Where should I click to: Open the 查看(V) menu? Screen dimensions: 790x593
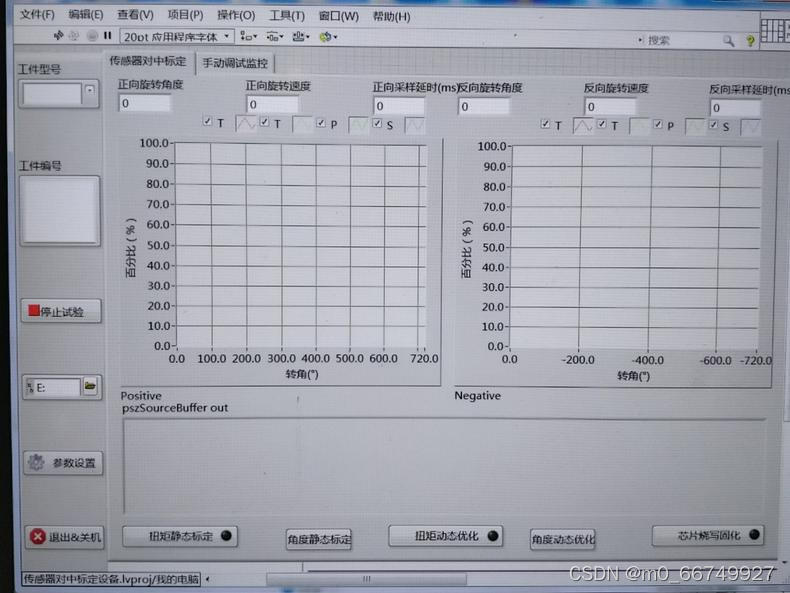[x=135, y=15]
